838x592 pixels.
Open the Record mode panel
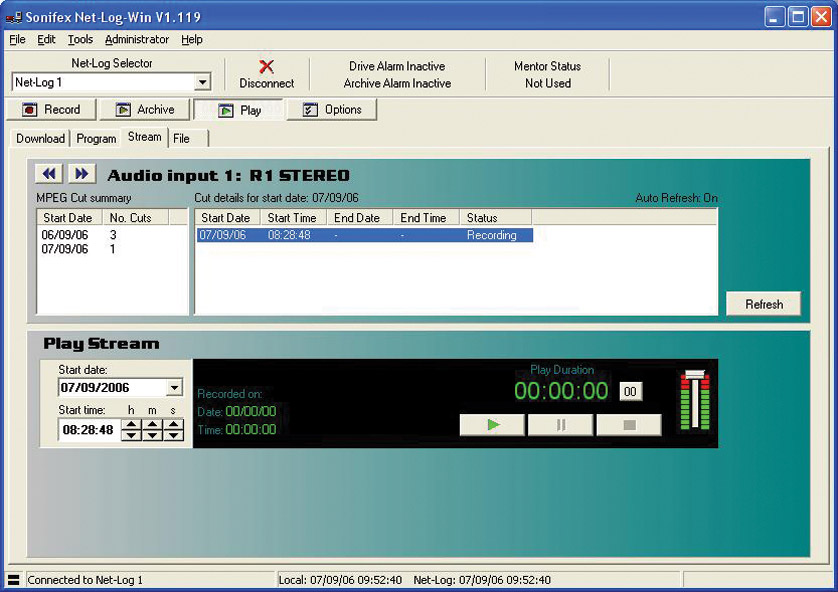(x=51, y=110)
